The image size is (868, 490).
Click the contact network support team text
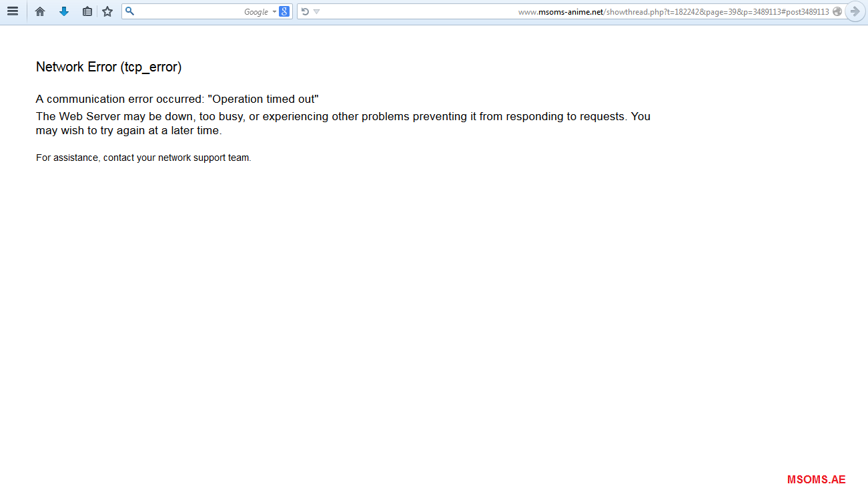(x=143, y=158)
